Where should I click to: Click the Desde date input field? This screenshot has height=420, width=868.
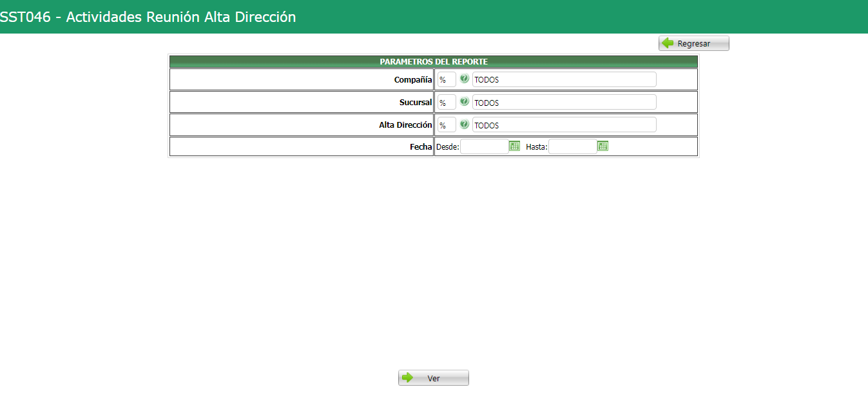click(485, 146)
